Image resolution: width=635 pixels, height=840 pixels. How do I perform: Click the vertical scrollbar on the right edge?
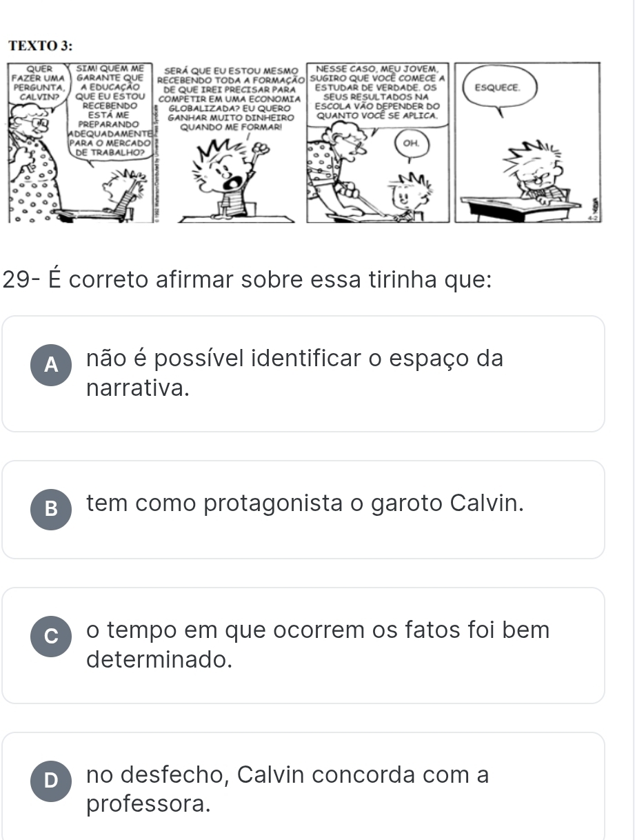point(629,420)
